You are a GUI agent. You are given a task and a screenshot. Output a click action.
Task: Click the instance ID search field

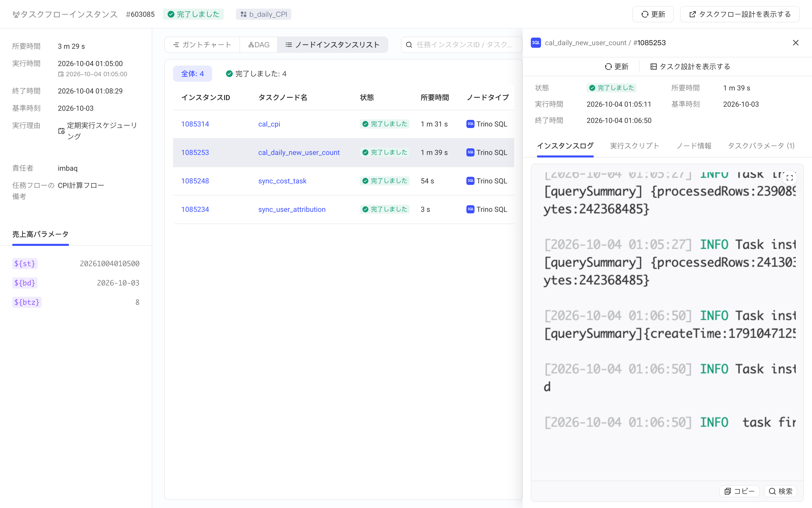click(x=462, y=45)
